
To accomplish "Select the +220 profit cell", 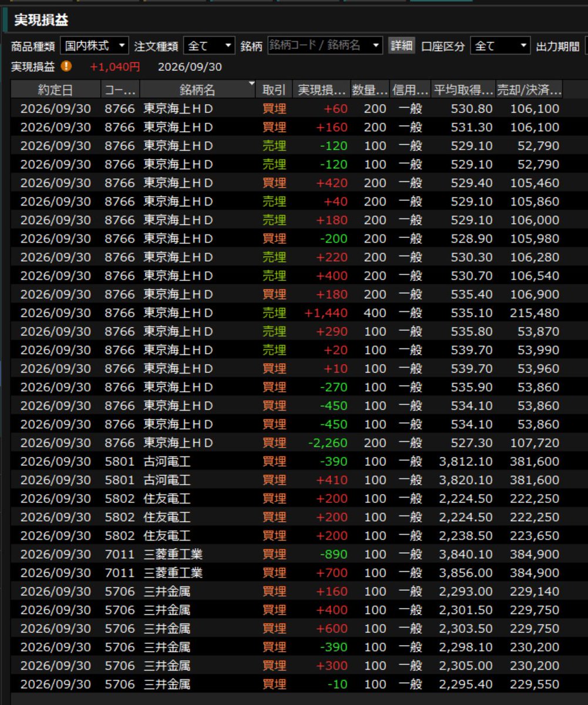I will (332, 257).
